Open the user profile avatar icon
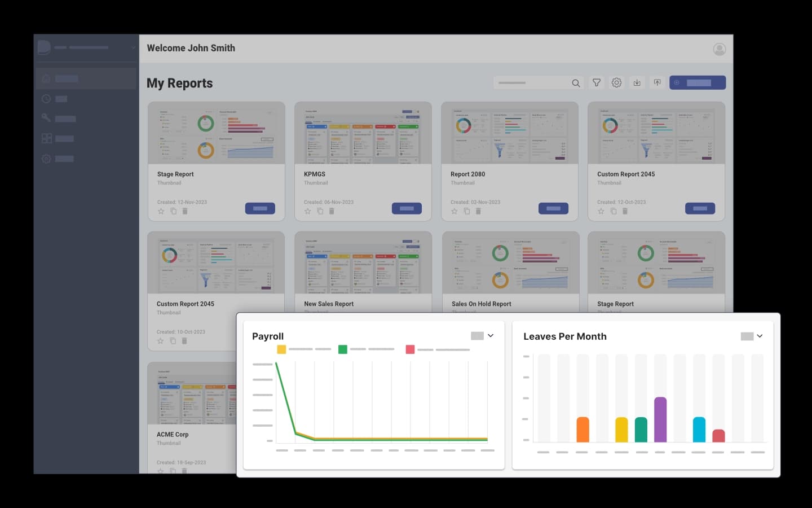 [x=719, y=49]
